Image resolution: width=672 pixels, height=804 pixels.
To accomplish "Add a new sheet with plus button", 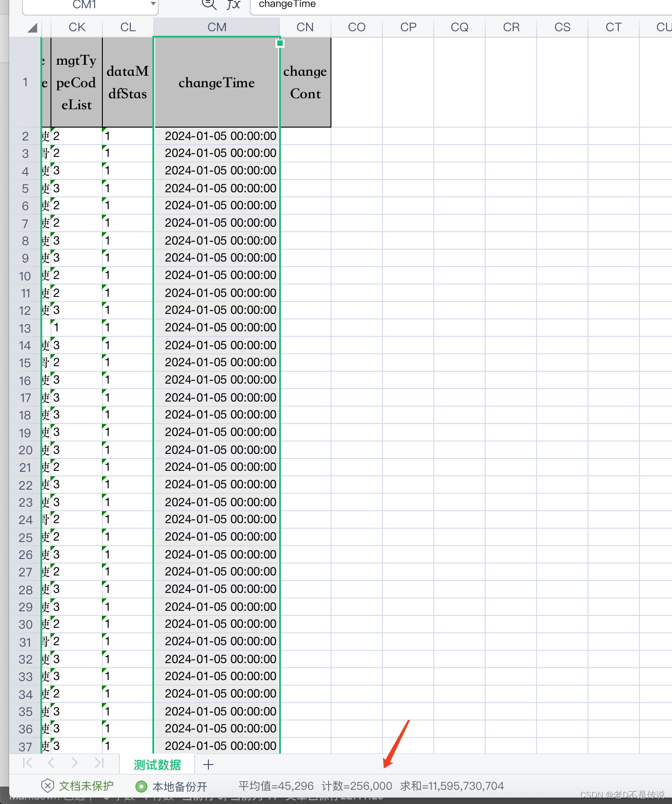I will (208, 765).
